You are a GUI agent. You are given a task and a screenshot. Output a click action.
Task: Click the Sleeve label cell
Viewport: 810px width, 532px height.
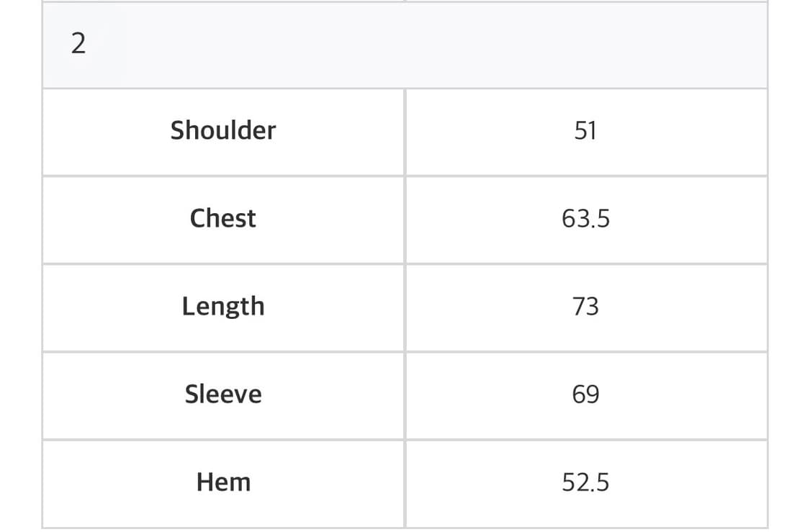coord(223,395)
